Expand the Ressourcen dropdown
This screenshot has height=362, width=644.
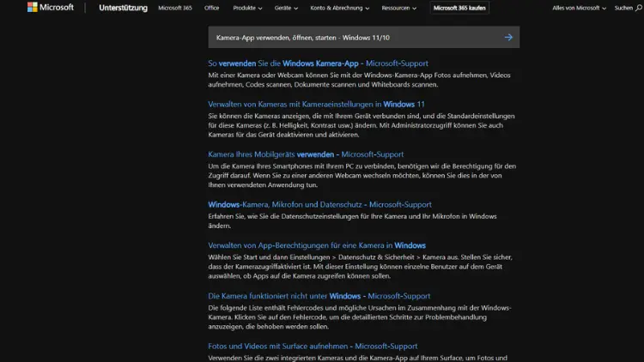point(398,8)
